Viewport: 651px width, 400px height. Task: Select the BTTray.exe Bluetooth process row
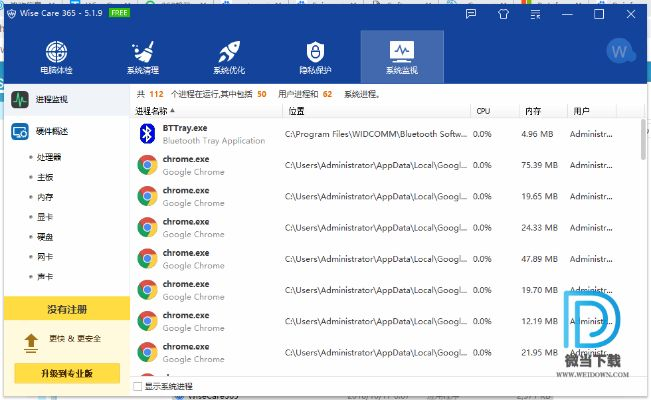pos(386,134)
